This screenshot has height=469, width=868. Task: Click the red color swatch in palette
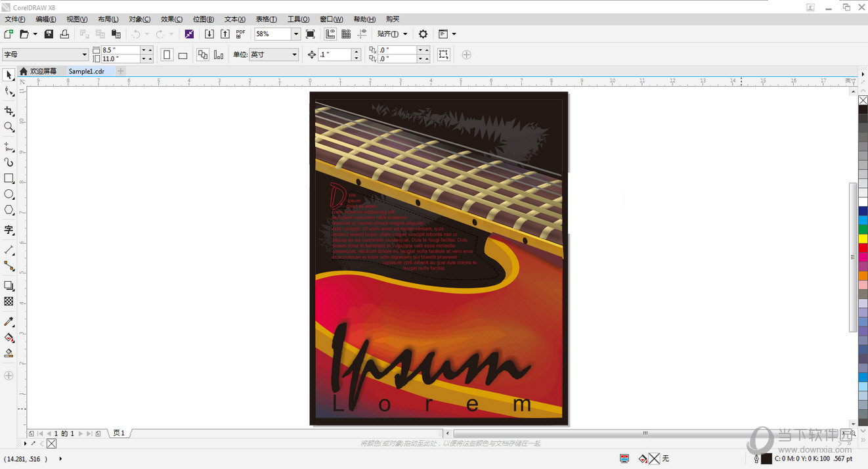tap(863, 248)
